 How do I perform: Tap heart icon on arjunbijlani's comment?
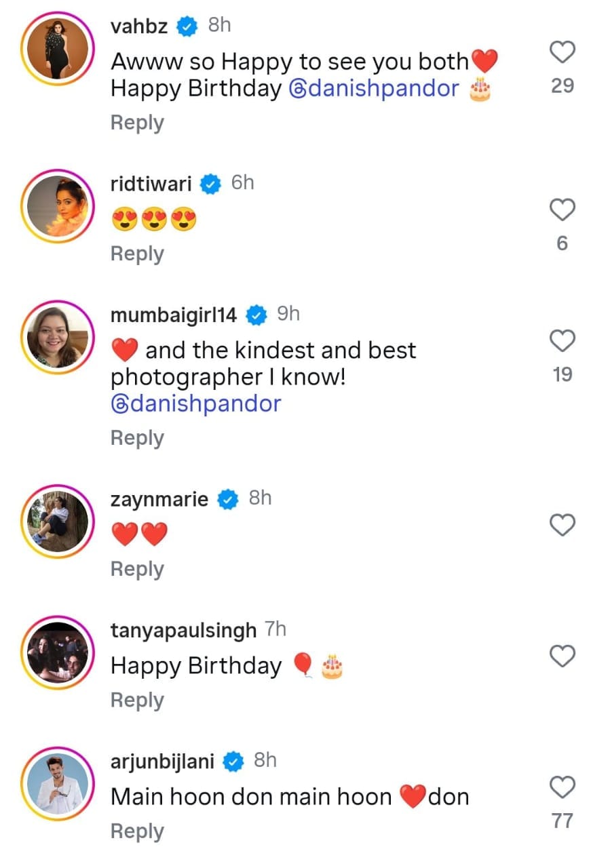coord(562,788)
